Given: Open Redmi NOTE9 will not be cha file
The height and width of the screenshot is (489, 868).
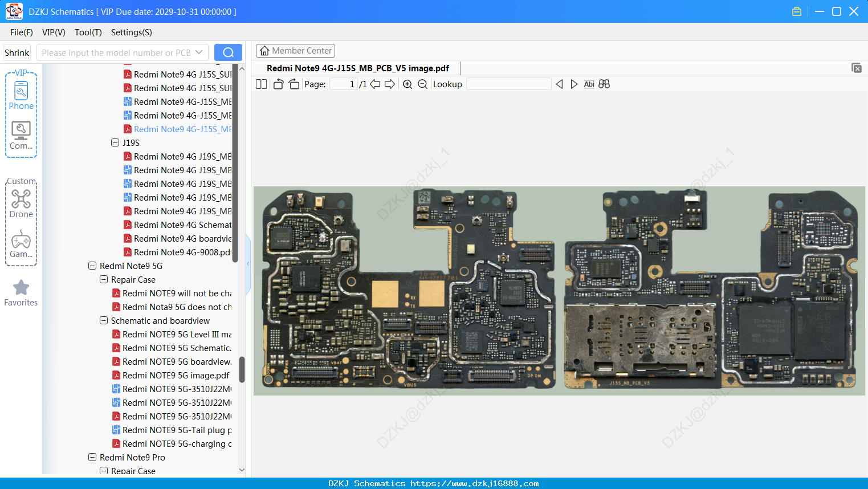Looking at the screenshot, I should click(172, 294).
